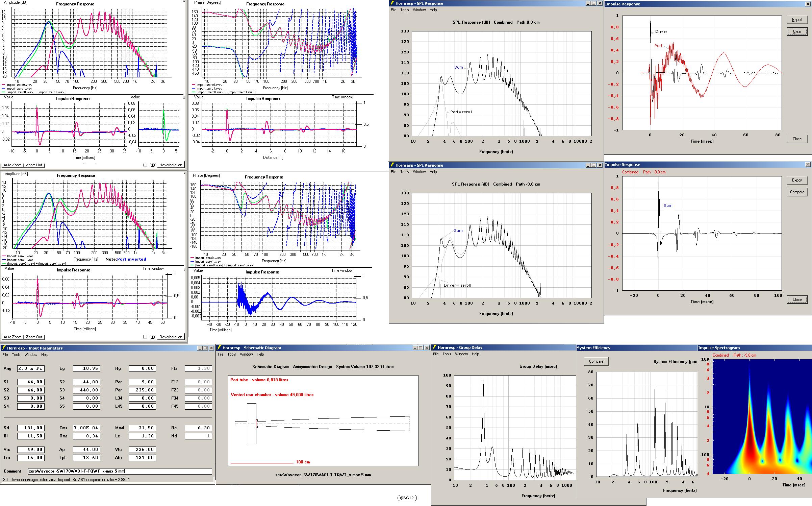Open Help menu in top SPL Response window
Screen dimensions: 812x506
click(433, 10)
